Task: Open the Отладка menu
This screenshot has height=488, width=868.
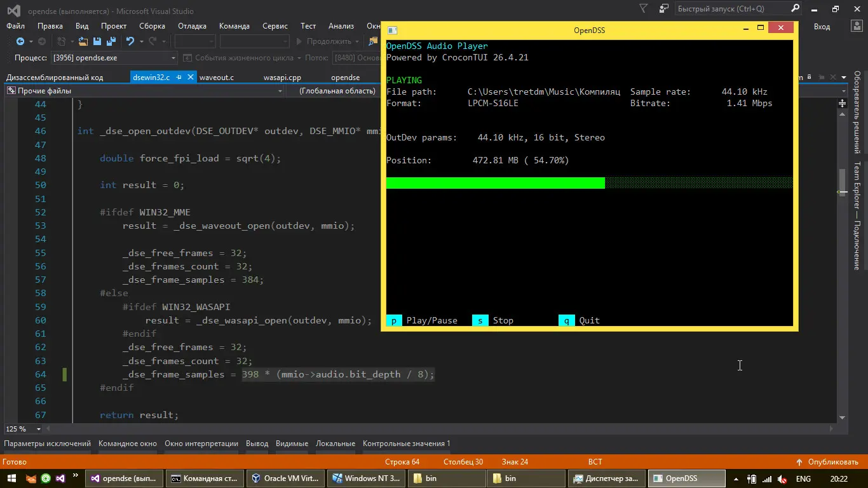Action: pos(192,26)
